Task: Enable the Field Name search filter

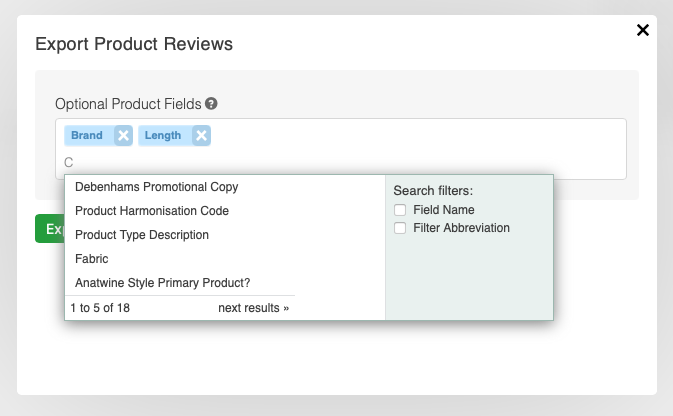Action: [x=400, y=210]
